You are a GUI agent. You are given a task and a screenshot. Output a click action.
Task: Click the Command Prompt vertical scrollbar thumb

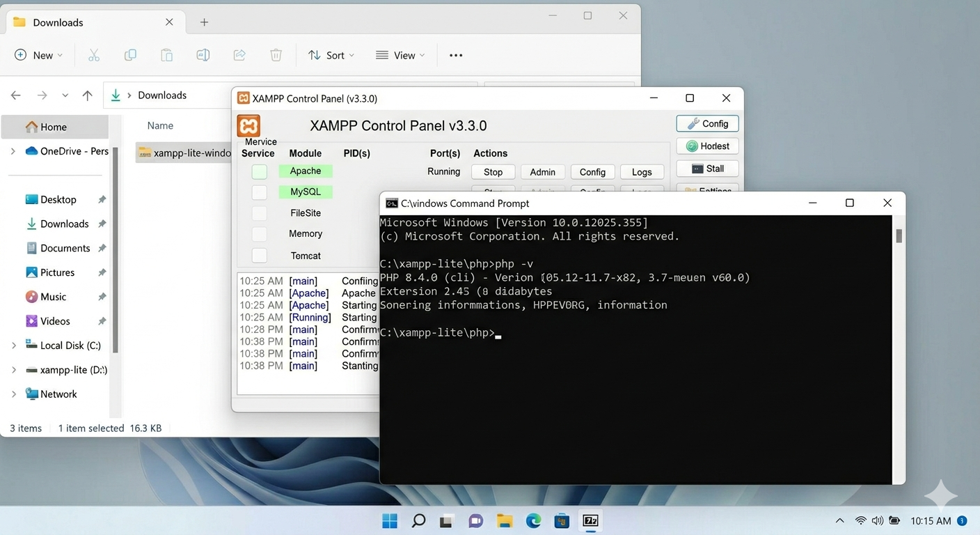[899, 235]
